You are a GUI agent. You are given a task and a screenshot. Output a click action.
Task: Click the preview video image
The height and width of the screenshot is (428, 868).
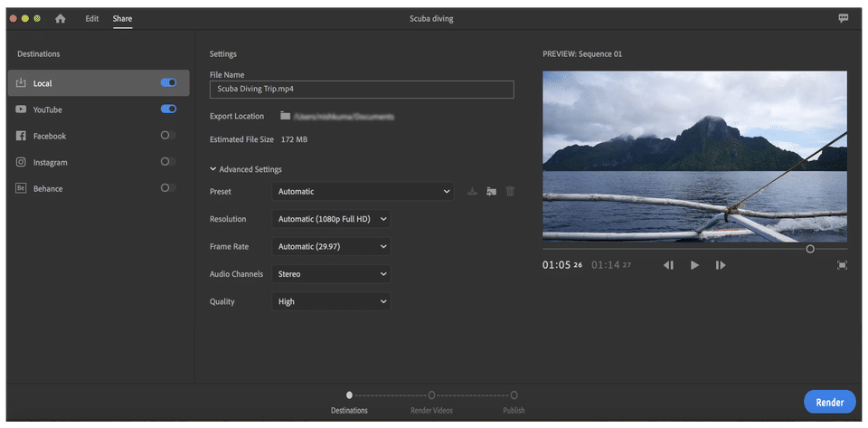(694, 157)
